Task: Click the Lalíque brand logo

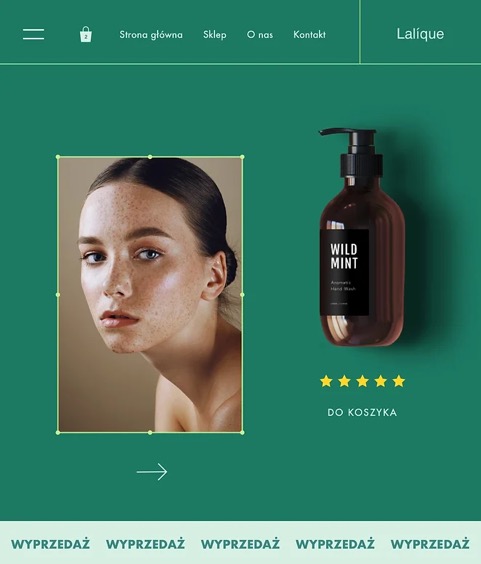Action: 420,34
